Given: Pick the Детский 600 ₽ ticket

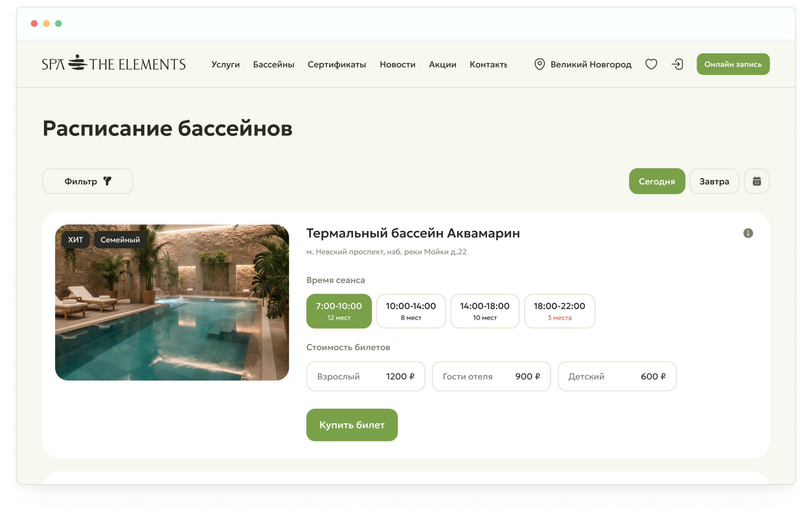Looking at the screenshot, I should [x=617, y=376].
